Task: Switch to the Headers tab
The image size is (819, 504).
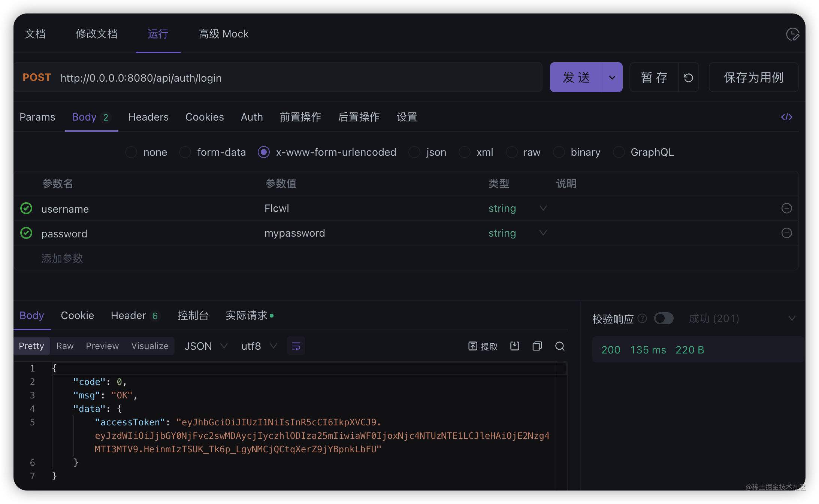Action: (x=148, y=117)
